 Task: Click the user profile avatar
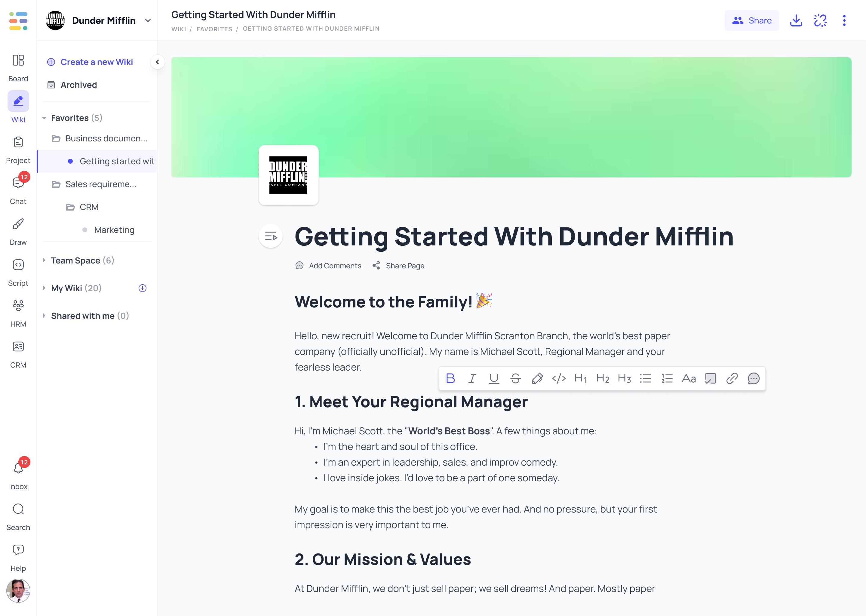18,590
